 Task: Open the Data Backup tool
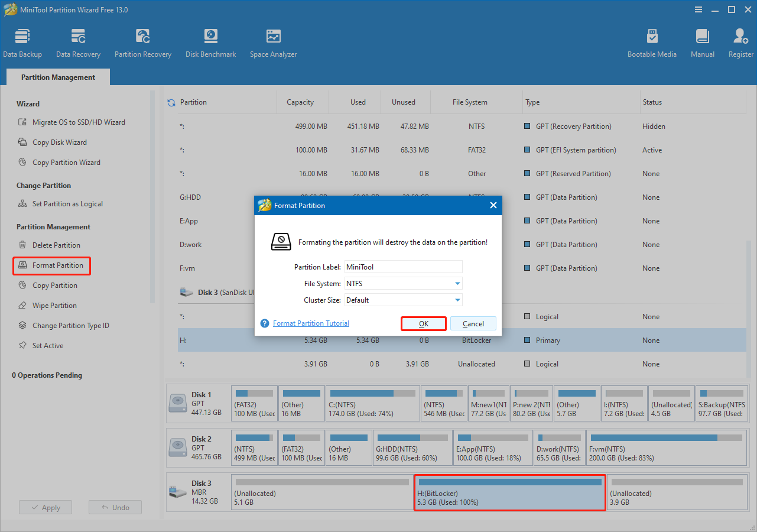click(x=22, y=41)
